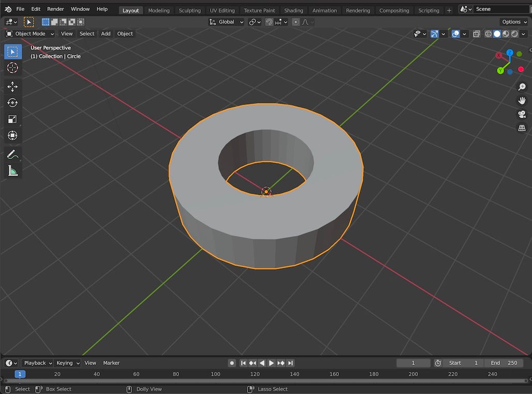
Task: Select the Move tool in the toolbar
Action: coord(12,86)
